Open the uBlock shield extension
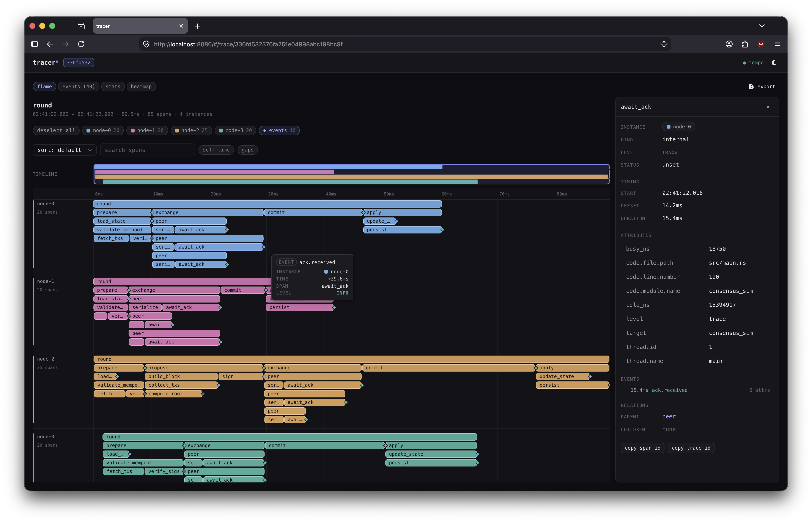 point(761,44)
